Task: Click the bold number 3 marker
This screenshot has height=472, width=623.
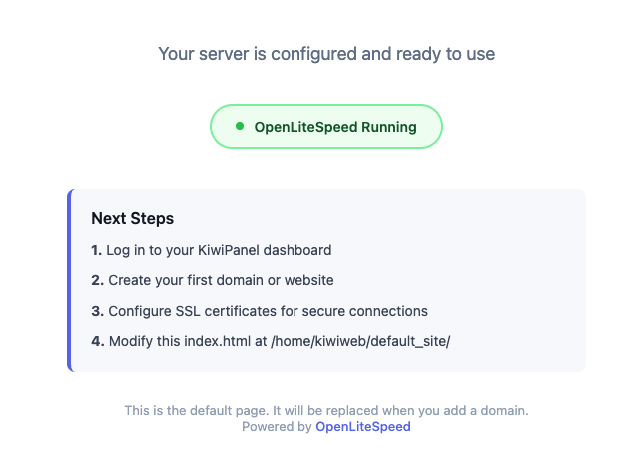Action: [97, 310]
